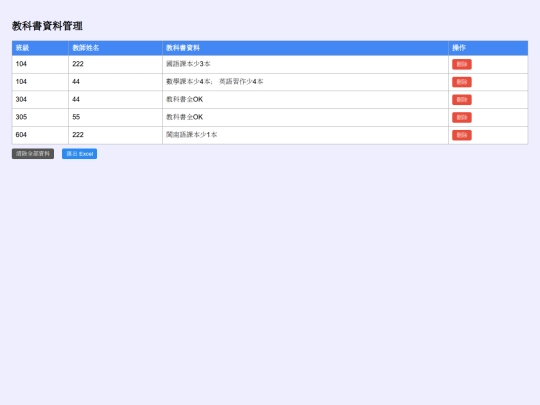Click the class cell 305
The image size is (540, 405).
pyautogui.click(x=40, y=117)
